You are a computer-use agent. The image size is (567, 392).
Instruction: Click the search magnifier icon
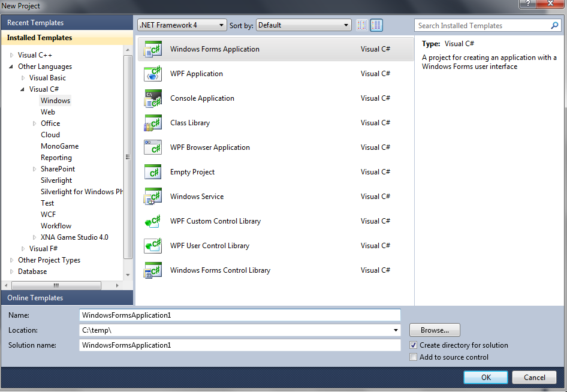tap(554, 26)
